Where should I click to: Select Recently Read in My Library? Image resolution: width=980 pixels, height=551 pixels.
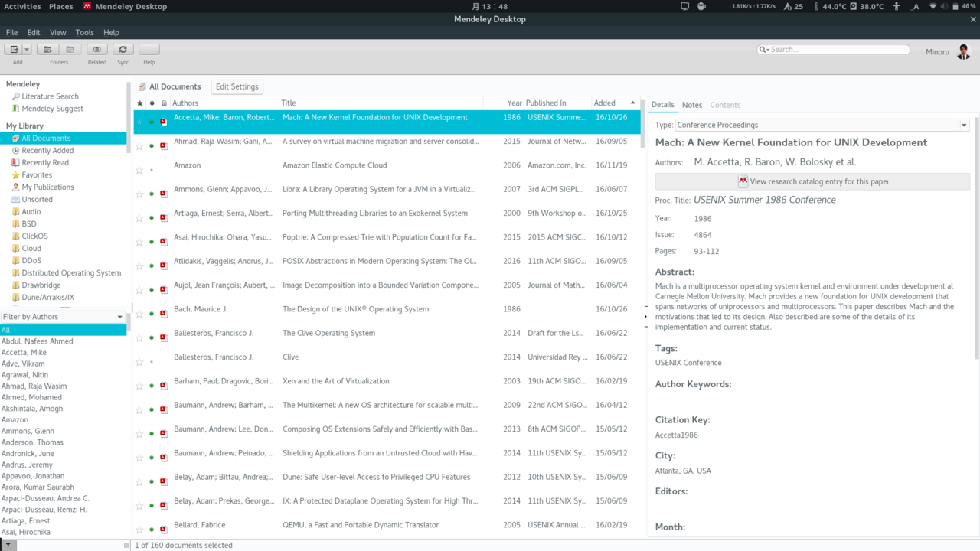(45, 163)
